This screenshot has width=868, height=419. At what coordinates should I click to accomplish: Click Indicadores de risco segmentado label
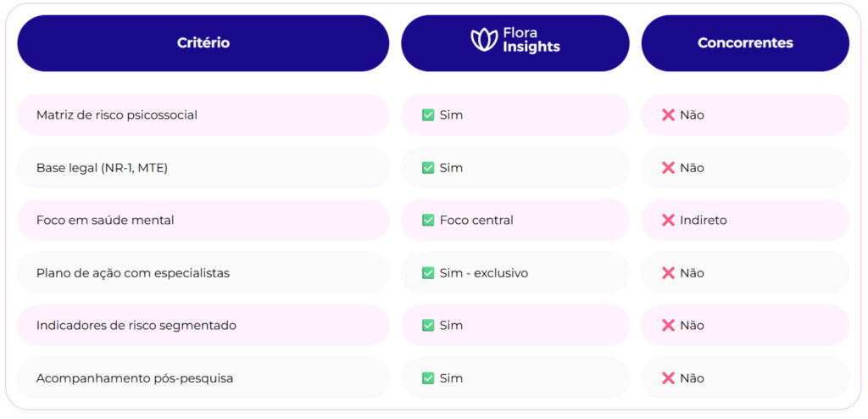point(136,326)
